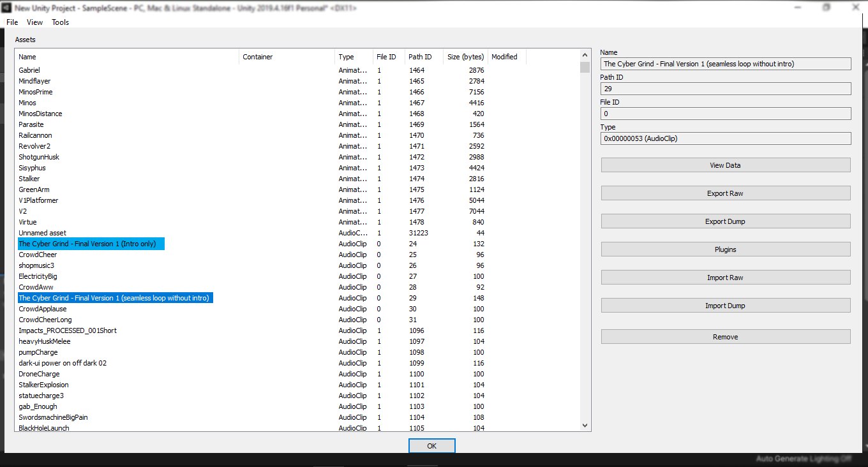Open the Tools menu
The width and height of the screenshot is (868, 467).
[61, 22]
